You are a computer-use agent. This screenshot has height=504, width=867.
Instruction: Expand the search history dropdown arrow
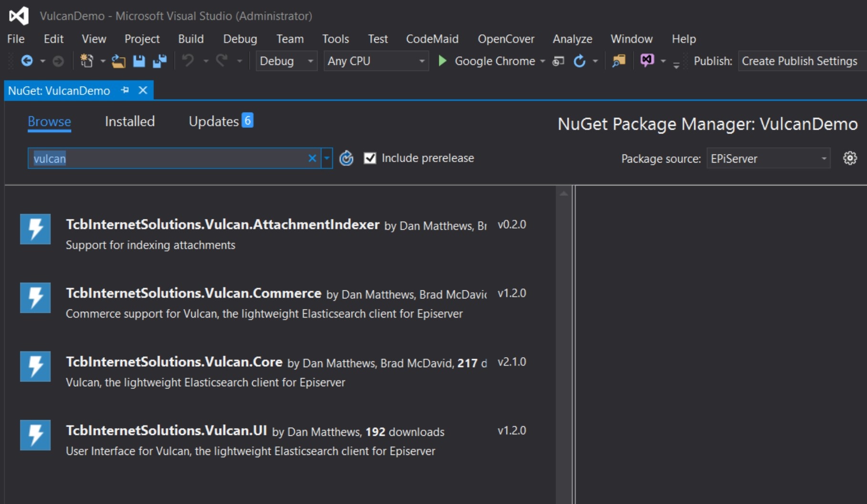pos(327,158)
